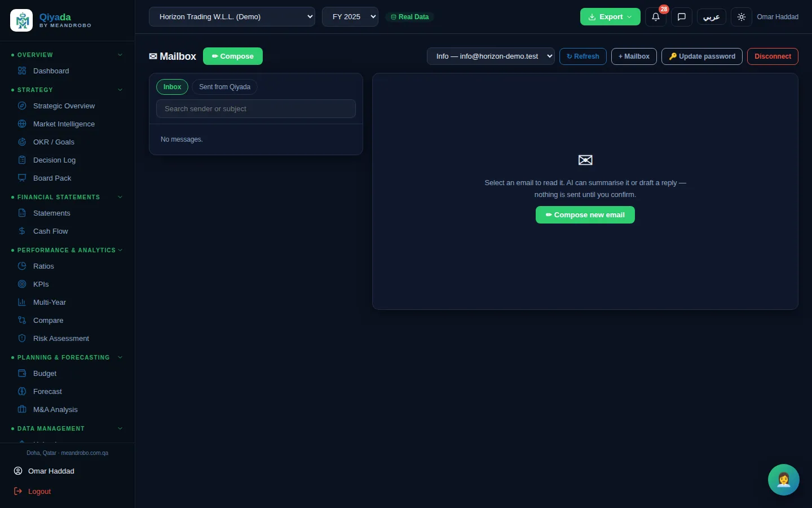
Task: Click the Cash Flow dollar icon
Action: (x=22, y=231)
